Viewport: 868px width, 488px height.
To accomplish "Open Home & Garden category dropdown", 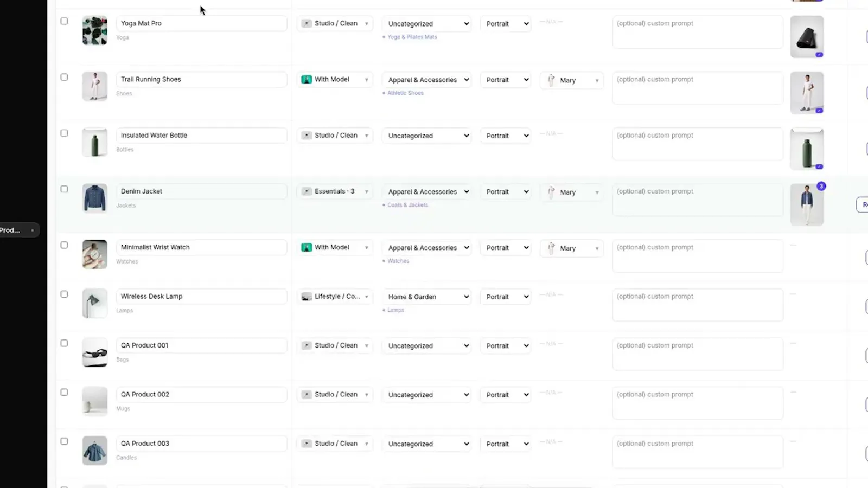I will tap(426, 297).
